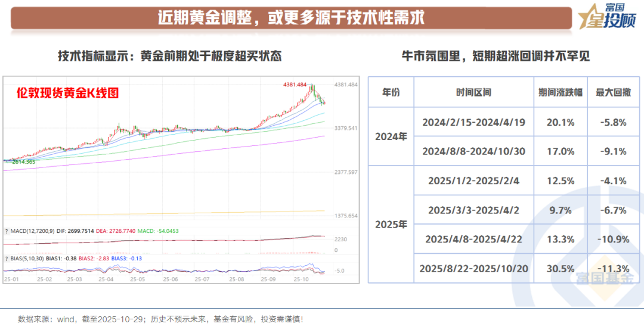Click the 2024/2/15-2024/4/19 period cell
Screen dimensions: 644x336
pyautogui.click(x=473, y=122)
